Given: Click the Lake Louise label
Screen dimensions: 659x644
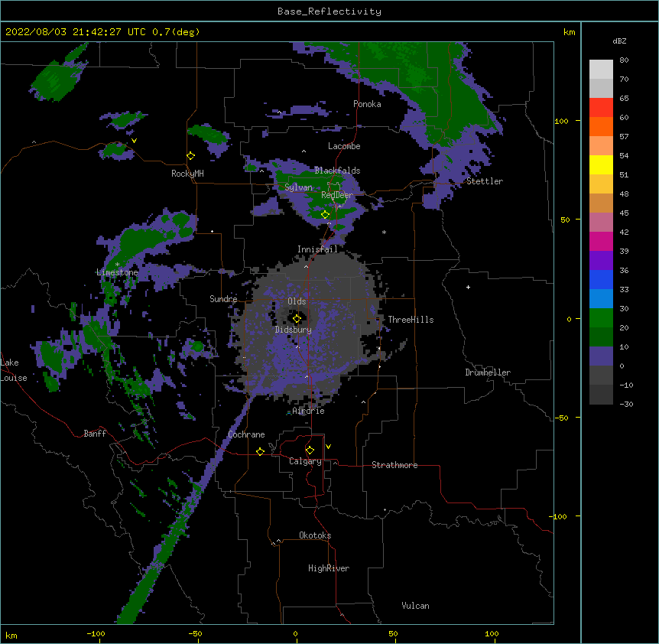Looking at the screenshot, I should point(14,370).
